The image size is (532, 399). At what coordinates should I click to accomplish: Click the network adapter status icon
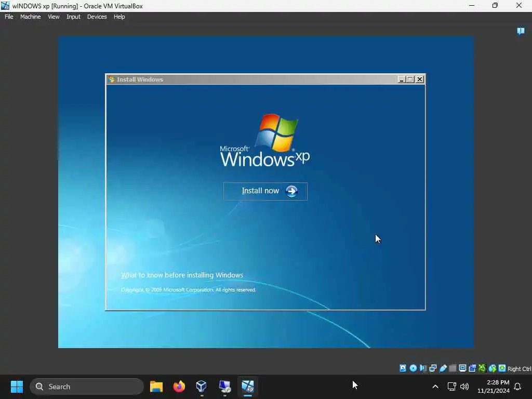433,368
